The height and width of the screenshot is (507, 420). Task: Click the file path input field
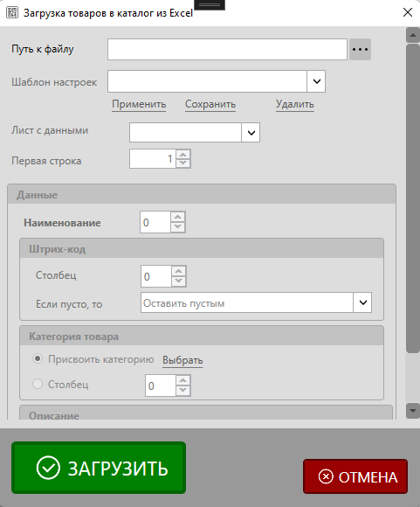227,50
